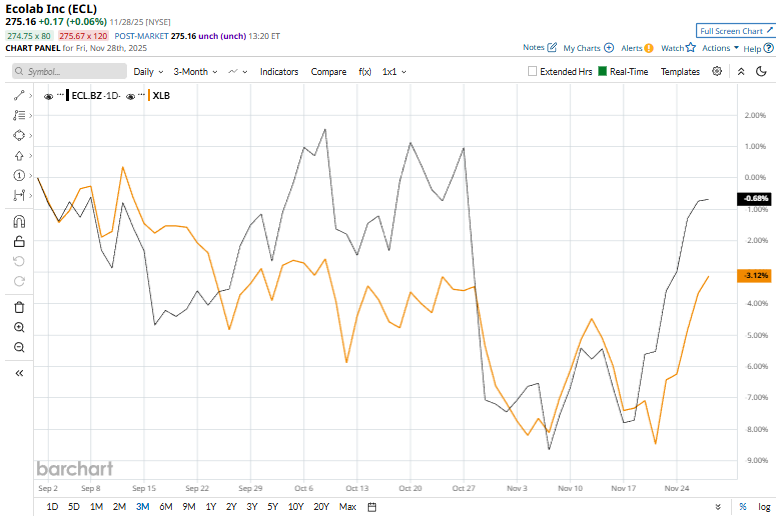
Task: Zoom in using the magnifier plus
Action: click(19, 327)
